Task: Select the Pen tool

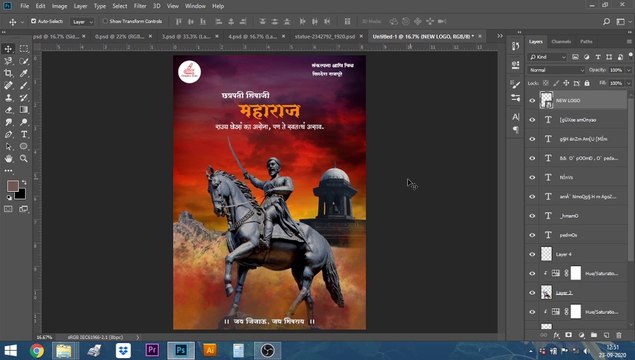Action: (x=8, y=134)
